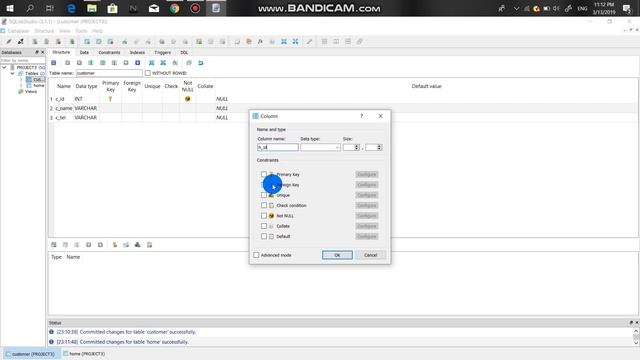
Task: Enable the Unique constraint checkbox
Action: [x=264, y=195]
